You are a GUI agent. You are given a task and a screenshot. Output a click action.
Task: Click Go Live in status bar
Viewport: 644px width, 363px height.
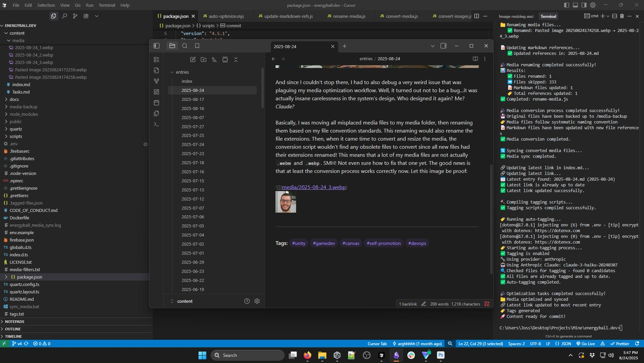point(585,344)
